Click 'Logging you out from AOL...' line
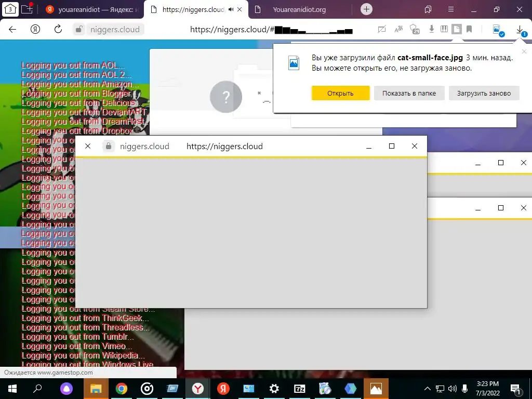 73,65
